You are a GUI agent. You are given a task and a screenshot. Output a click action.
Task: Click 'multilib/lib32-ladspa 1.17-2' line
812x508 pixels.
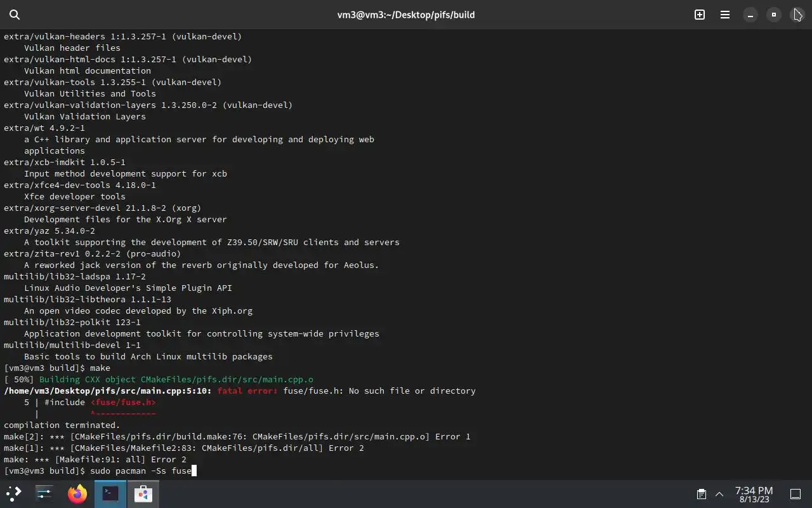75,276
